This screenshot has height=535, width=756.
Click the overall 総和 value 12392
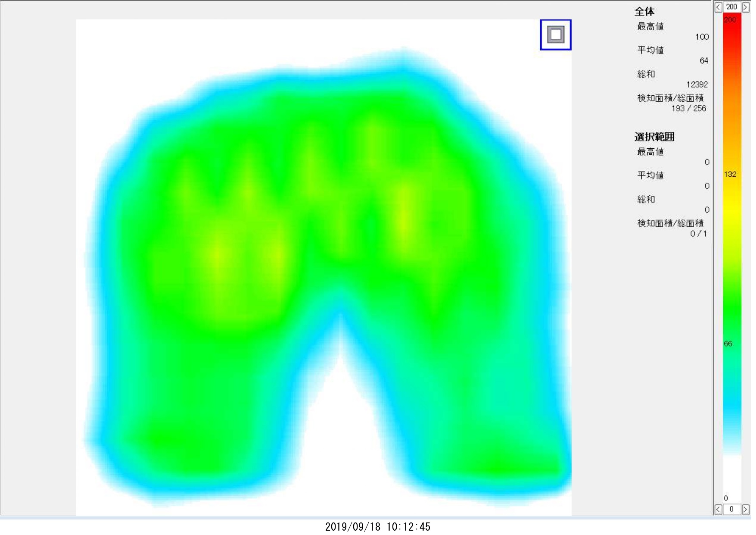coord(697,84)
